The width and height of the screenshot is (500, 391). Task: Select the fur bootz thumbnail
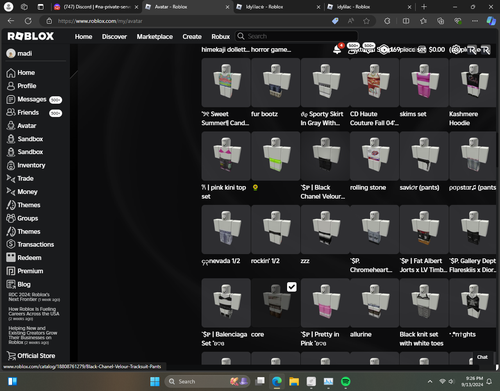(x=276, y=82)
